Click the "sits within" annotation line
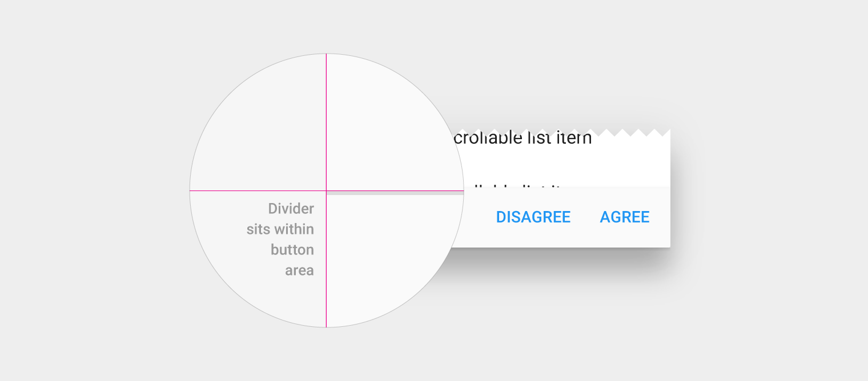Image resolution: width=868 pixels, height=381 pixels. [x=280, y=229]
